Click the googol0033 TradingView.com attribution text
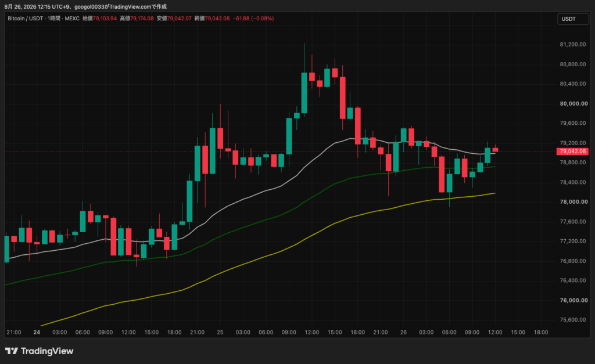Screen dimensions: 595x364 click(120, 6)
